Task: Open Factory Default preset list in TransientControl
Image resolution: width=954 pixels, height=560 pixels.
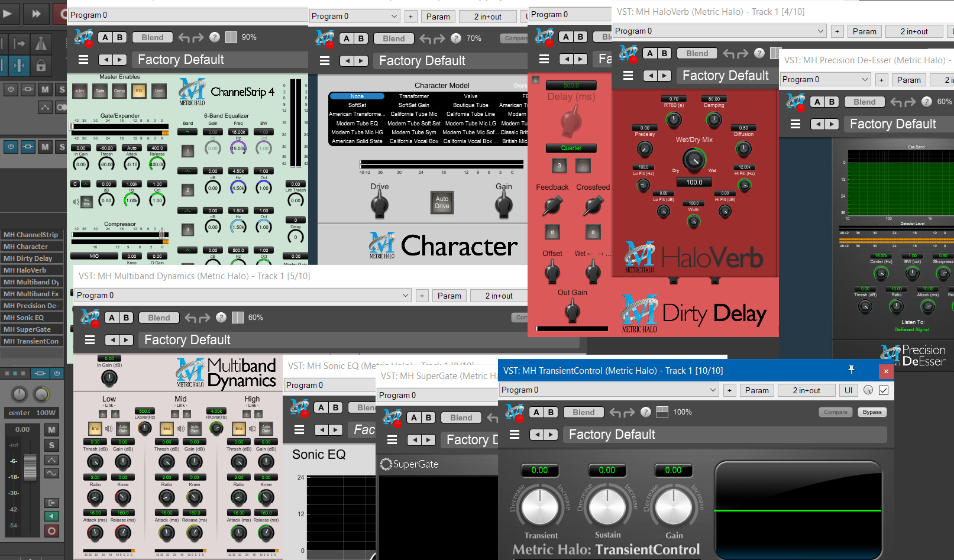Action: [x=725, y=435]
